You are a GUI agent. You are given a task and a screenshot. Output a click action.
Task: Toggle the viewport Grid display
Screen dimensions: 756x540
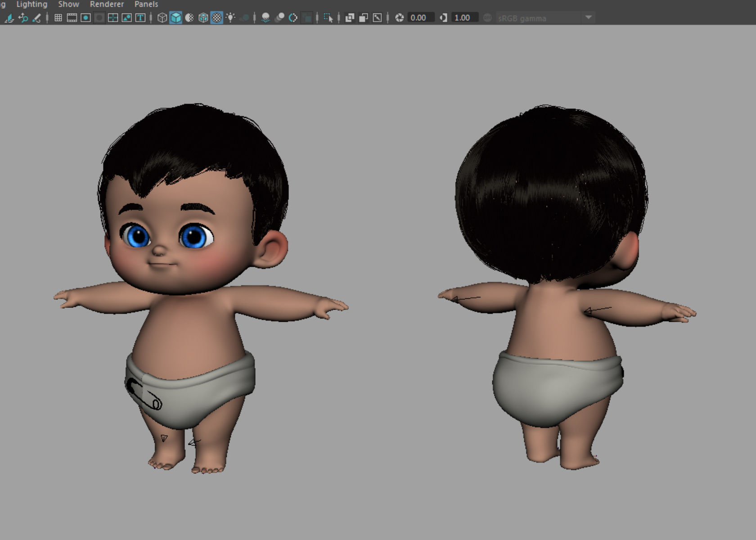58,18
